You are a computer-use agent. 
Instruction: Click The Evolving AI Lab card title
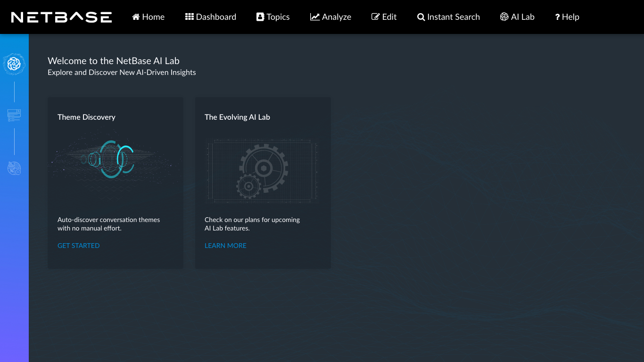(237, 117)
